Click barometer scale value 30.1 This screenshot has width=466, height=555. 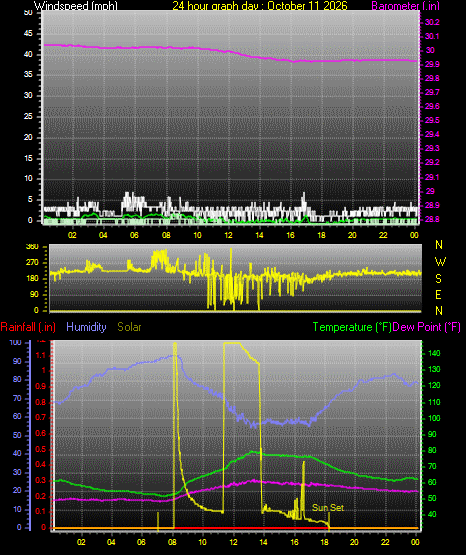click(432, 36)
